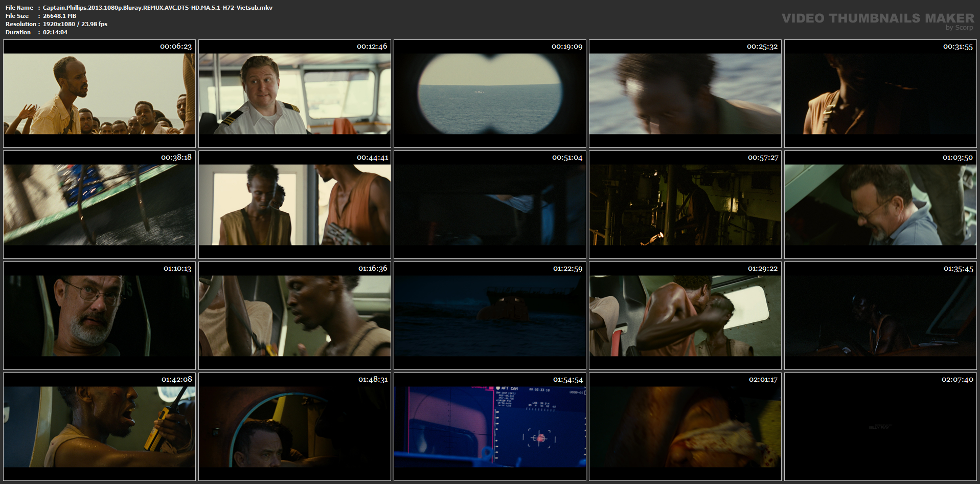The image size is (980, 484).
Task: Click the File Name label
Action: pyautogui.click(x=19, y=8)
